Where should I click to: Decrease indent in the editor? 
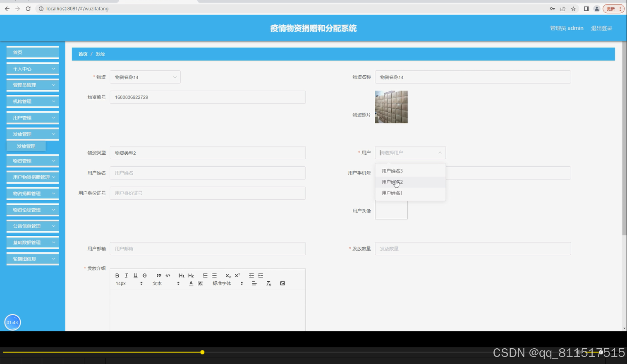pos(251,275)
